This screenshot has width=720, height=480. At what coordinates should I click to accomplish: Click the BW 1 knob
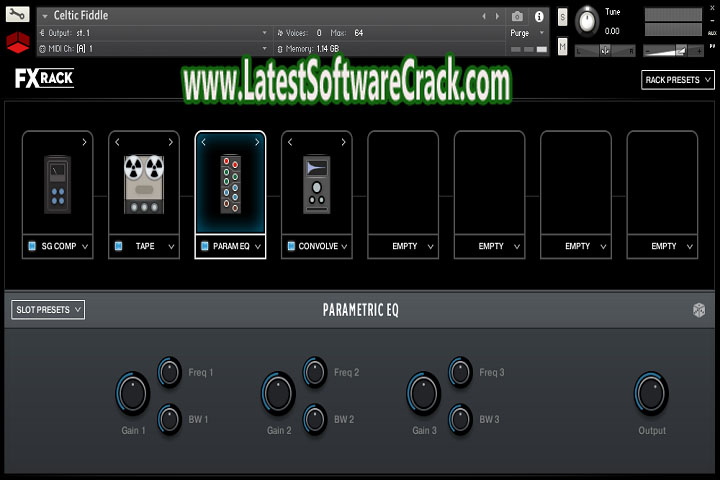pyautogui.click(x=169, y=419)
